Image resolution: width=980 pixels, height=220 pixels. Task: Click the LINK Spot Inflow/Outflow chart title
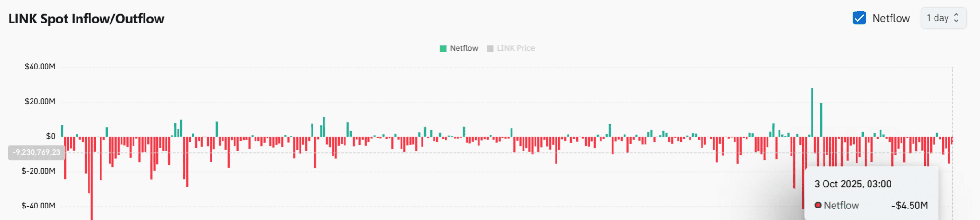click(86, 19)
